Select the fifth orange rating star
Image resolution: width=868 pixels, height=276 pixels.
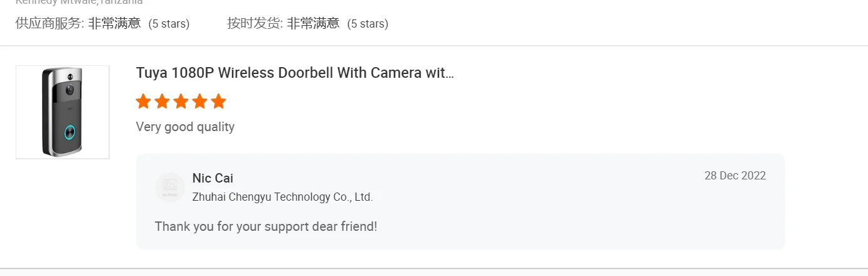pos(218,102)
